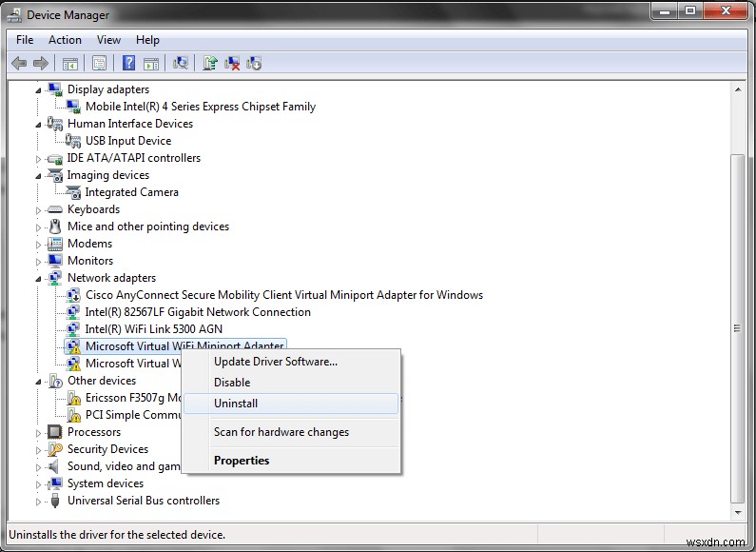Open Help via blue question-mark icon

[x=128, y=63]
